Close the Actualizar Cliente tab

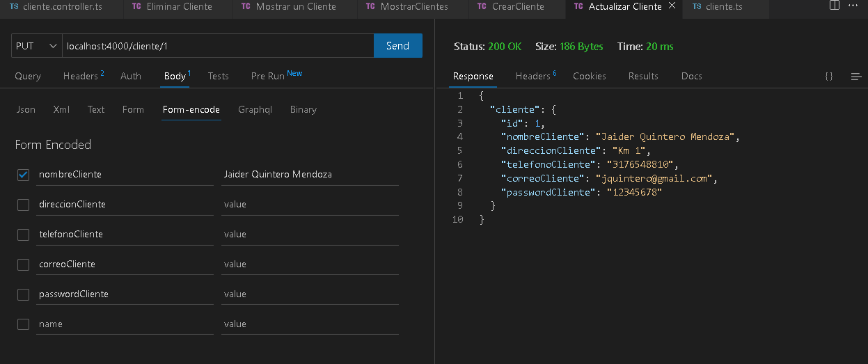[x=671, y=6]
